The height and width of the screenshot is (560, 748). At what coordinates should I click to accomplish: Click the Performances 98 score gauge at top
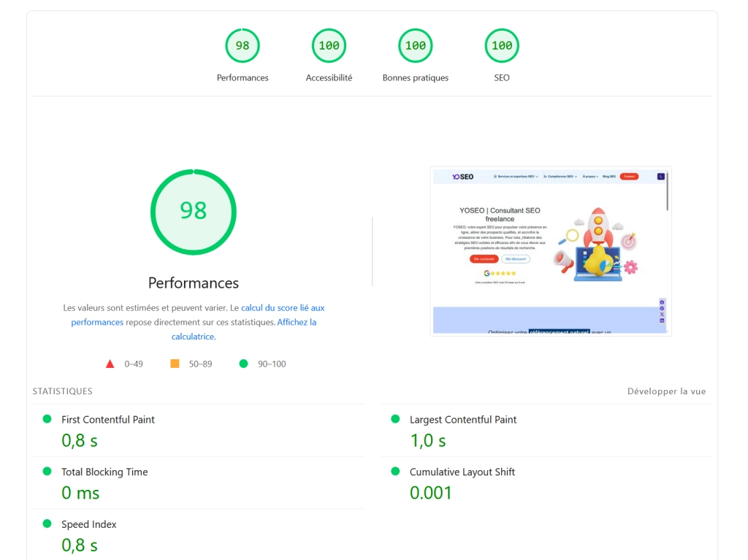tap(242, 46)
